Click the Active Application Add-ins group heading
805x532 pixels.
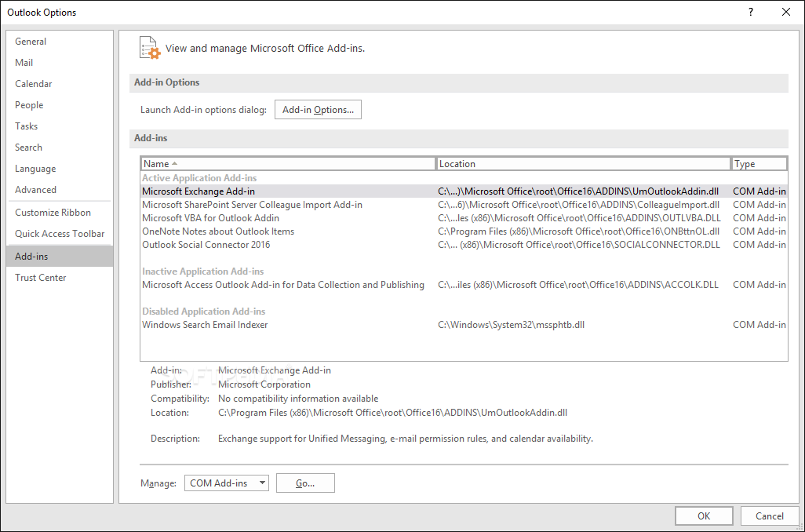click(x=199, y=177)
